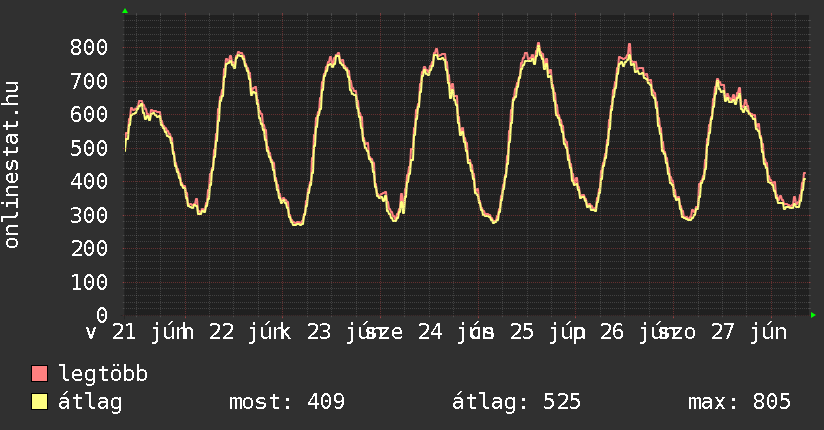824x430 pixels.
Task: Click the legtöbb legend label
Action: [x=103, y=374]
